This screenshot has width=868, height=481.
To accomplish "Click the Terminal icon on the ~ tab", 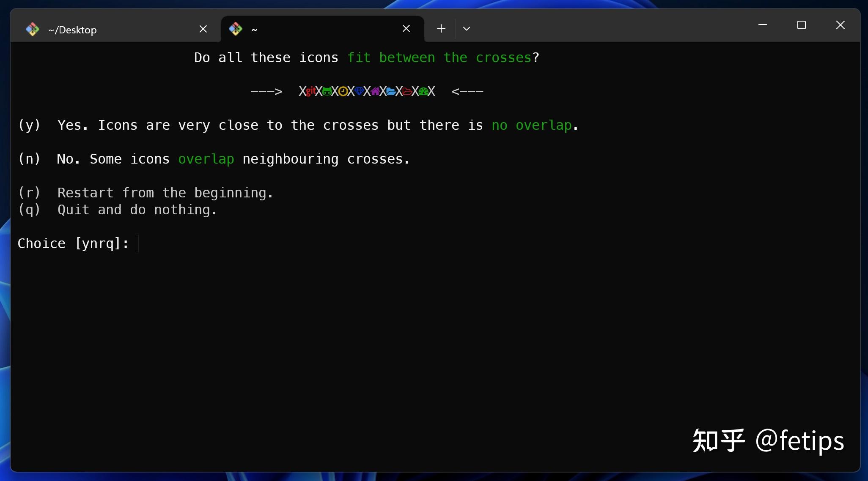I will [x=236, y=29].
